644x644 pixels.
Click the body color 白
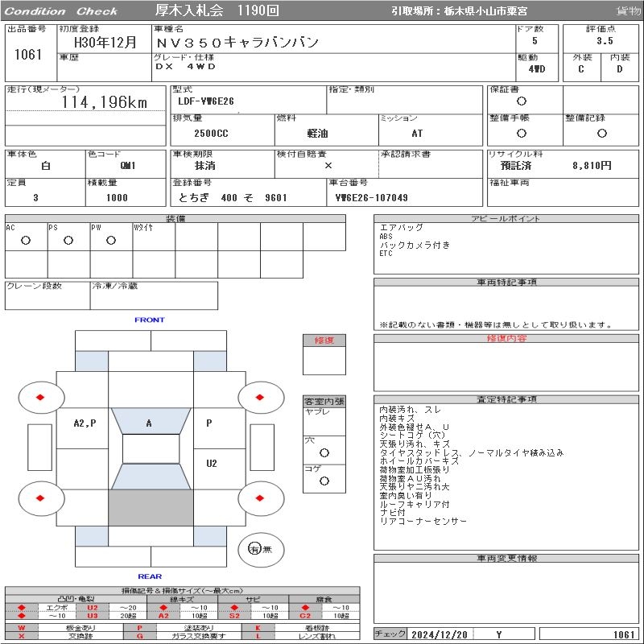click(46, 166)
